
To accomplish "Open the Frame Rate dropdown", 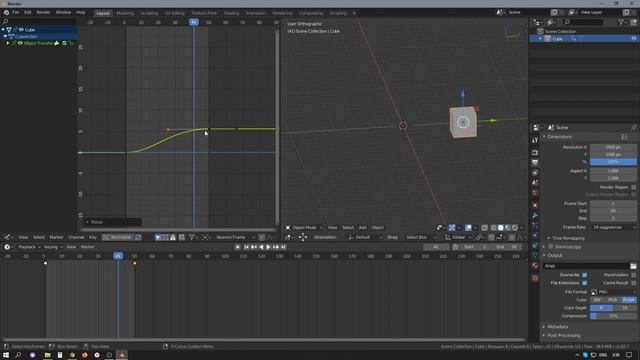I will 613,227.
